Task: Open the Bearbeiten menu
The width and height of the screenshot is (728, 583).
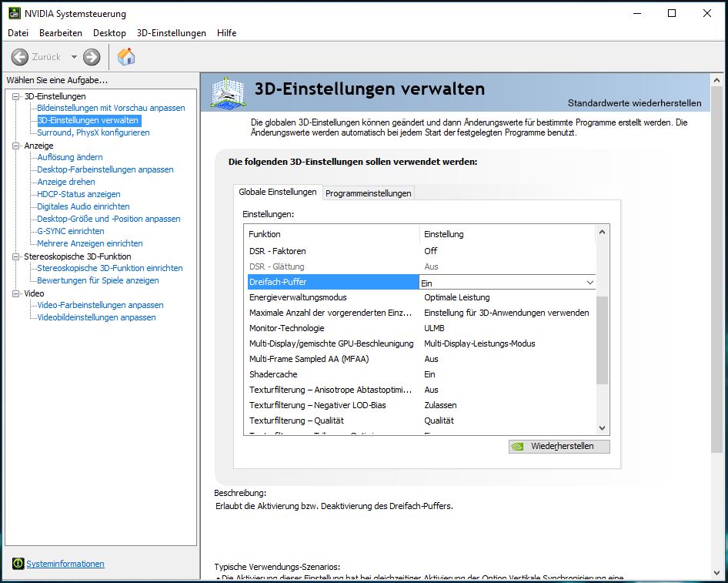Action: click(61, 33)
